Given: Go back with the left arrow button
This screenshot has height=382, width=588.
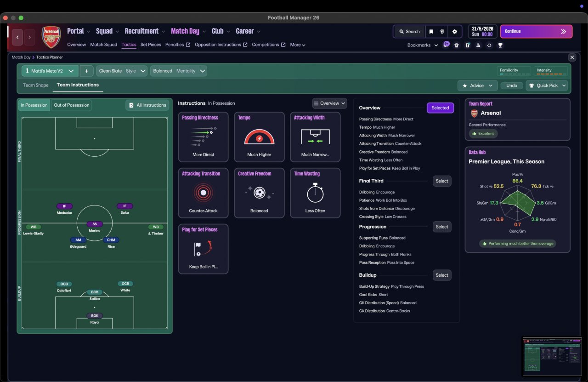Looking at the screenshot, I should pyautogui.click(x=17, y=37).
